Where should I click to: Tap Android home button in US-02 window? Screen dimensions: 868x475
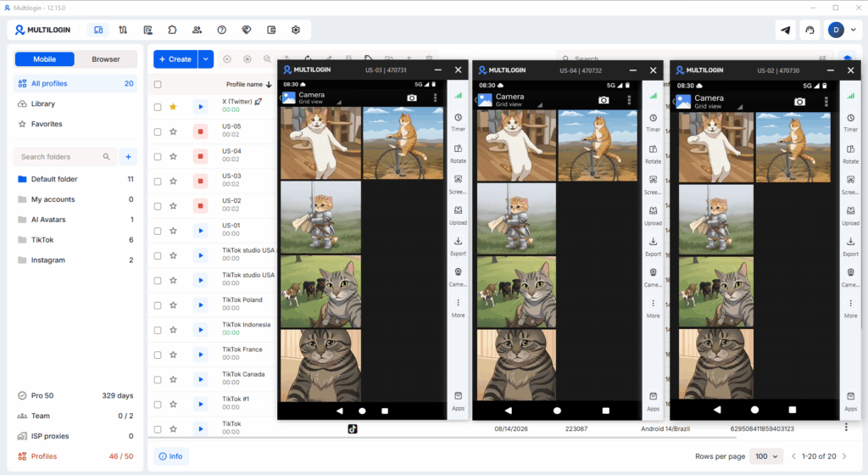[x=754, y=410]
